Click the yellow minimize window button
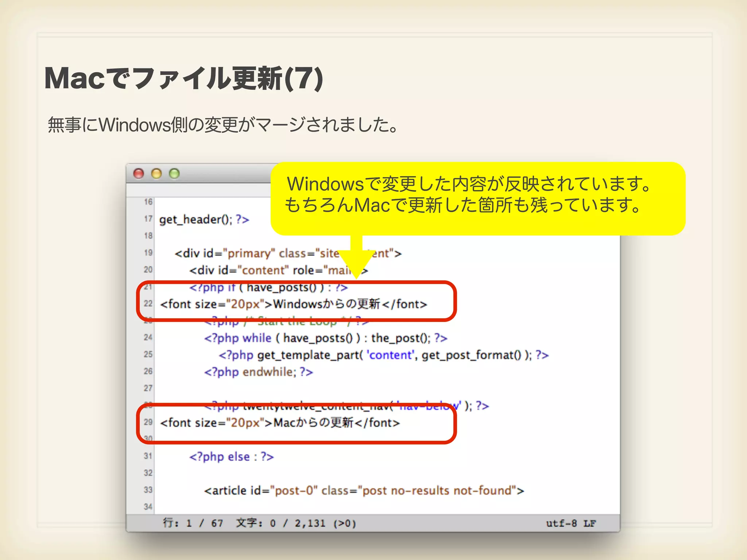 click(x=156, y=174)
